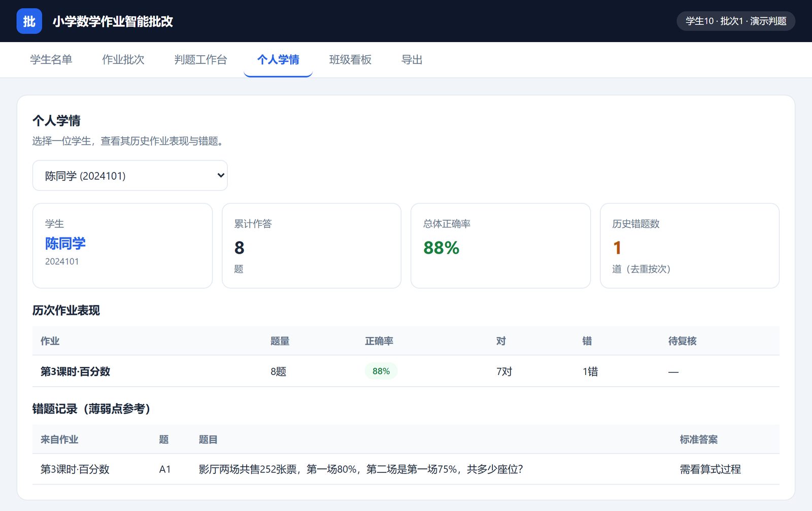Click the blue student name 陈同学 in card
The image size is (812, 511).
click(65, 244)
